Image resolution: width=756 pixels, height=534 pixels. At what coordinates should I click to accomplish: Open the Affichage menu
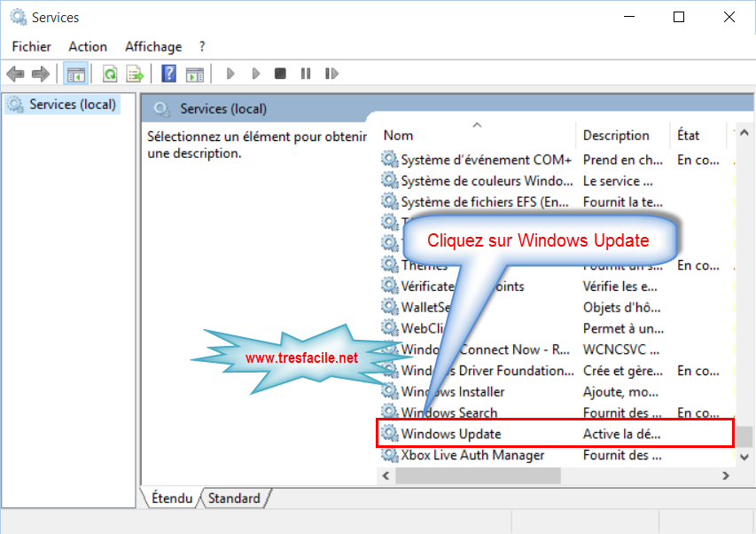[x=153, y=46]
